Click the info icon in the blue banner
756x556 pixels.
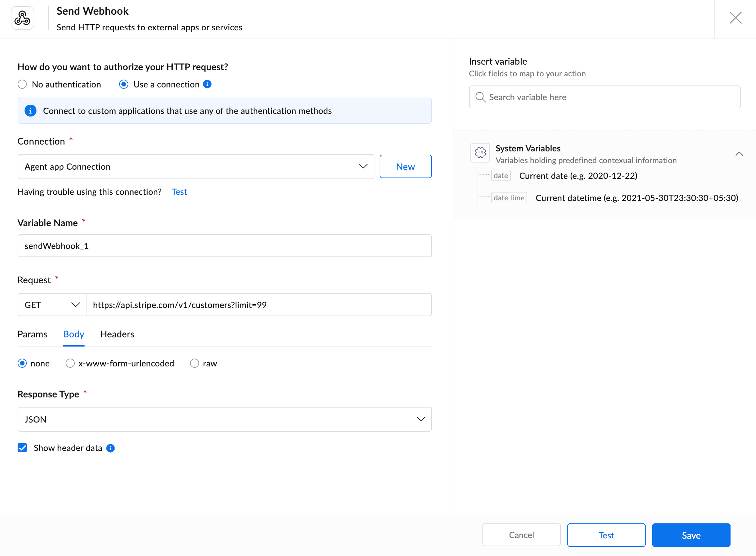pos(30,111)
